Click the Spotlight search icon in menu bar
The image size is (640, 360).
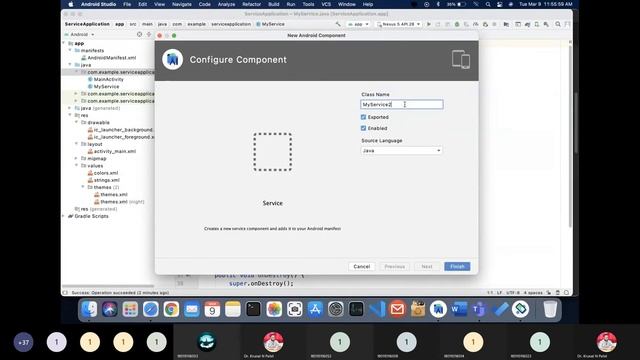(488, 4)
